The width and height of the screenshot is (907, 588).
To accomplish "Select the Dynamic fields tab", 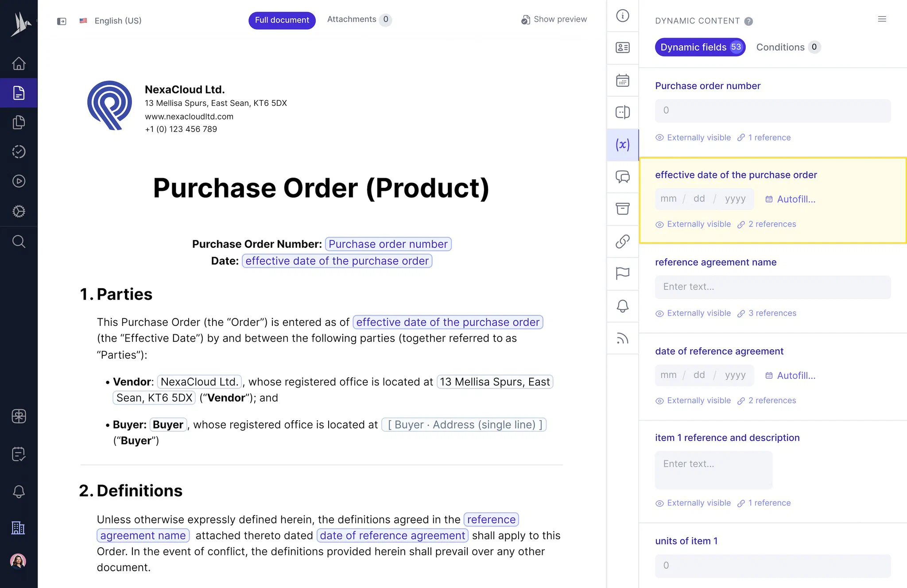I will pos(700,47).
